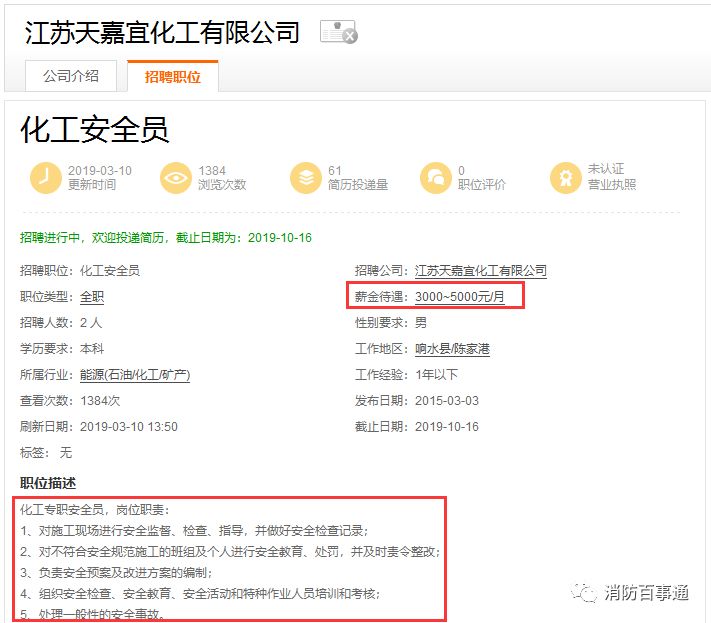Click the chat bubble job-review icon
Viewport: 711px width, 623px height.
pyautogui.click(x=436, y=178)
